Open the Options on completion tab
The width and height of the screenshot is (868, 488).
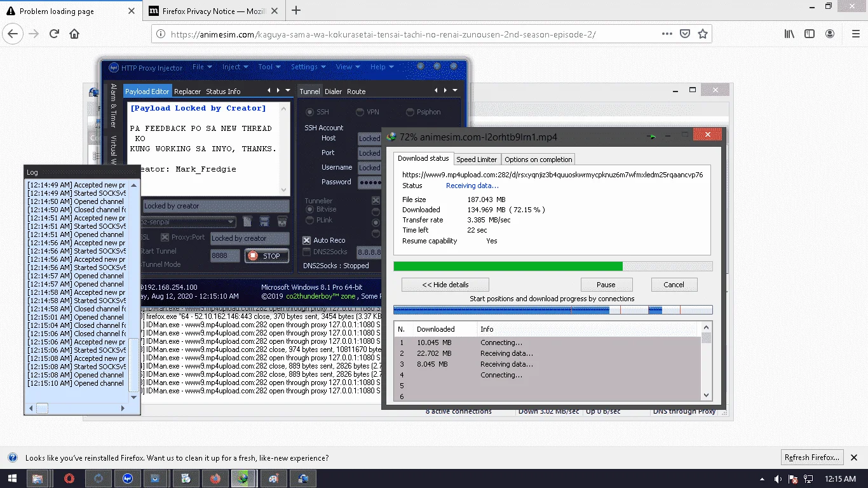click(x=538, y=159)
